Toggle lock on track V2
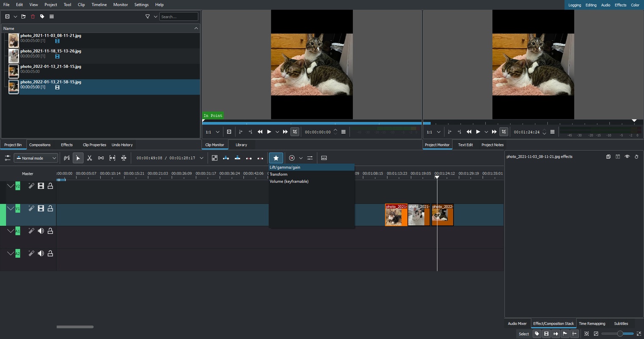The height and width of the screenshot is (339, 644). (50, 186)
